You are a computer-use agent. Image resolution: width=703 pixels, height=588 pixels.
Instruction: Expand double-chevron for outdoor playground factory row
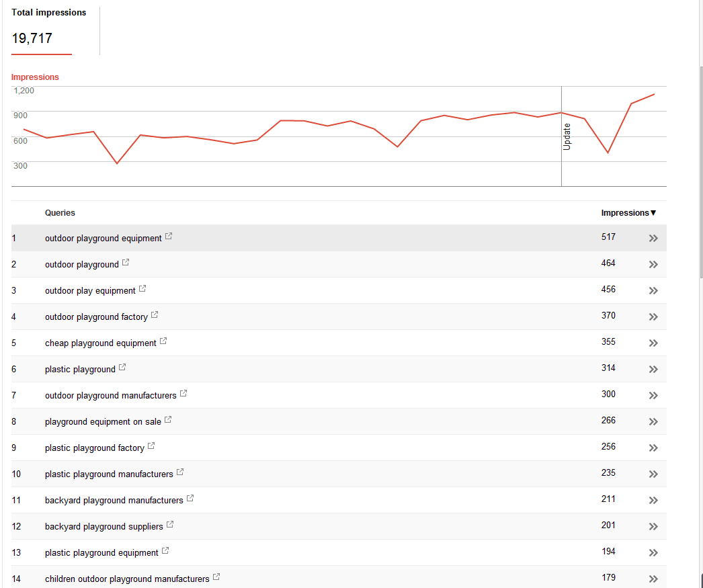point(653,317)
